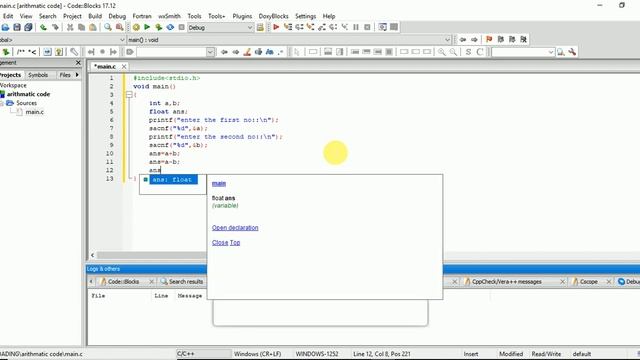This screenshot has height=360, width=640.
Task: Click the Top link in tooltip
Action: (x=235, y=242)
